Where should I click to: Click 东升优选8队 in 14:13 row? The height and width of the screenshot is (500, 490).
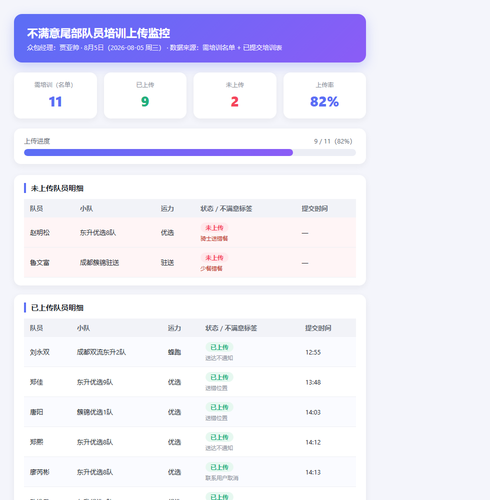[95, 472]
